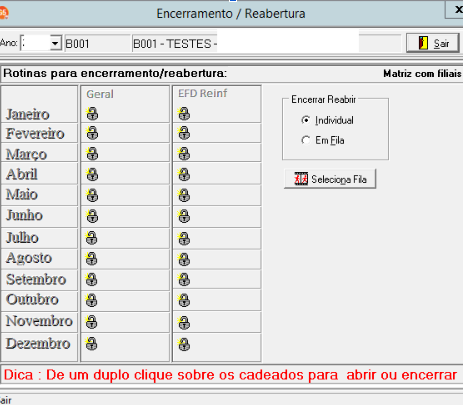Click the EFD Reinf padlock for Janeiro

tap(184, 114)
